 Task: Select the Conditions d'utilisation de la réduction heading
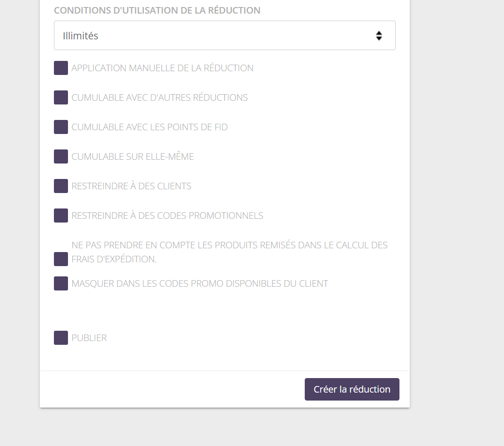(x=157, y=10)
